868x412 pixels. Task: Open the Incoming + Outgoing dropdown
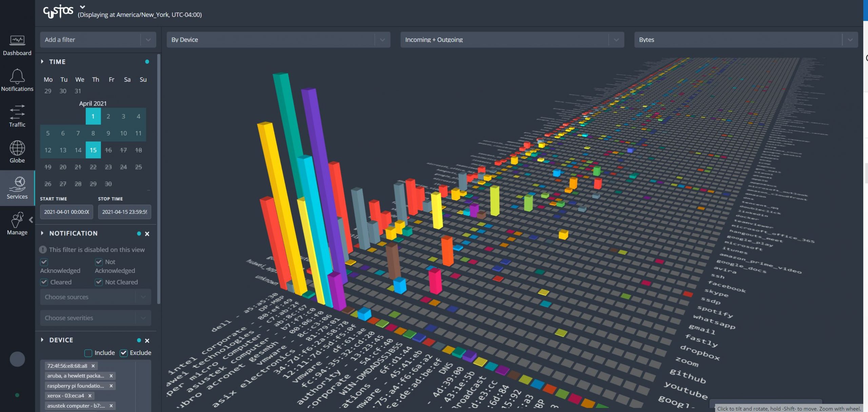pos(512,40)
